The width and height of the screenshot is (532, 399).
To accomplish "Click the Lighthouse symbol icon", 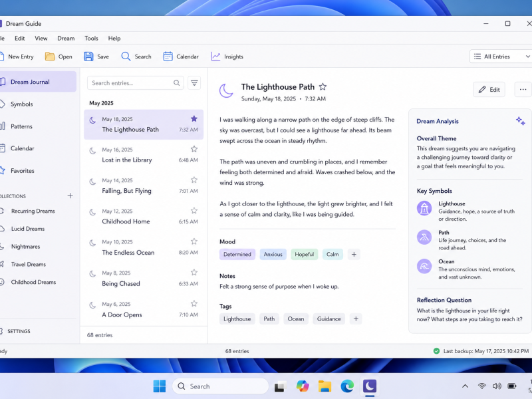I will [424, 208].
